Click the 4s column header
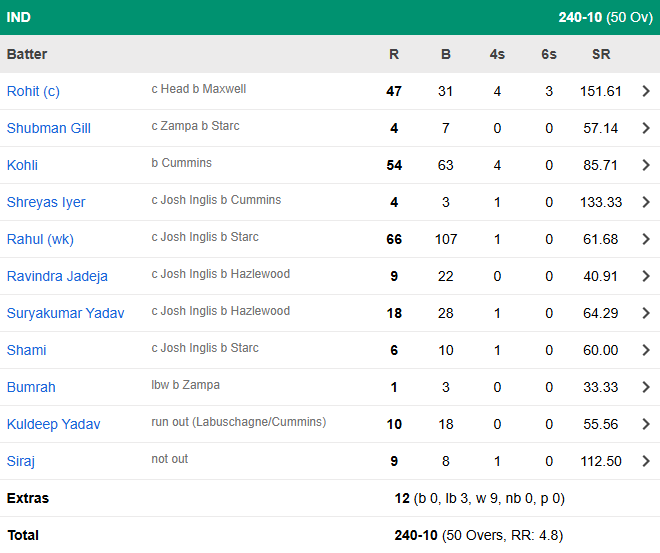The height and width of the screenshot is (553, 660). (x=497, y=54)
